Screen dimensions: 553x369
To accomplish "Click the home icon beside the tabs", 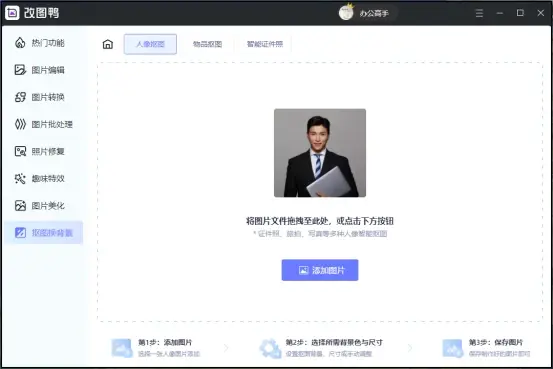I will point(108,44).
